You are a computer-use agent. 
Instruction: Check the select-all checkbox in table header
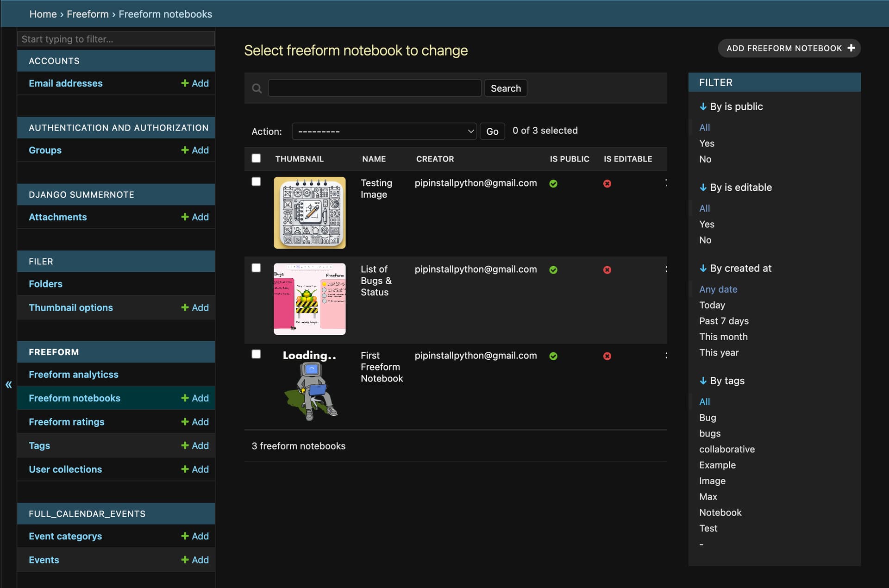click(256, 158)
